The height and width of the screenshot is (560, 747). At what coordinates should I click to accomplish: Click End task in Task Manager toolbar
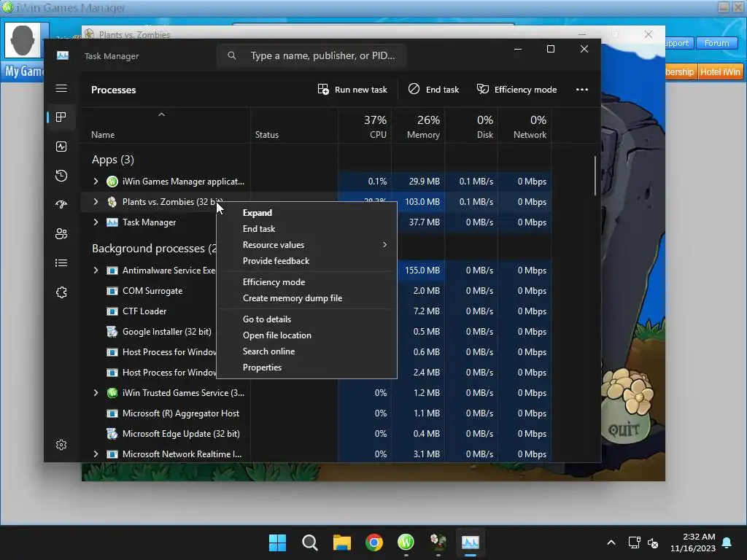click(433, 90)
